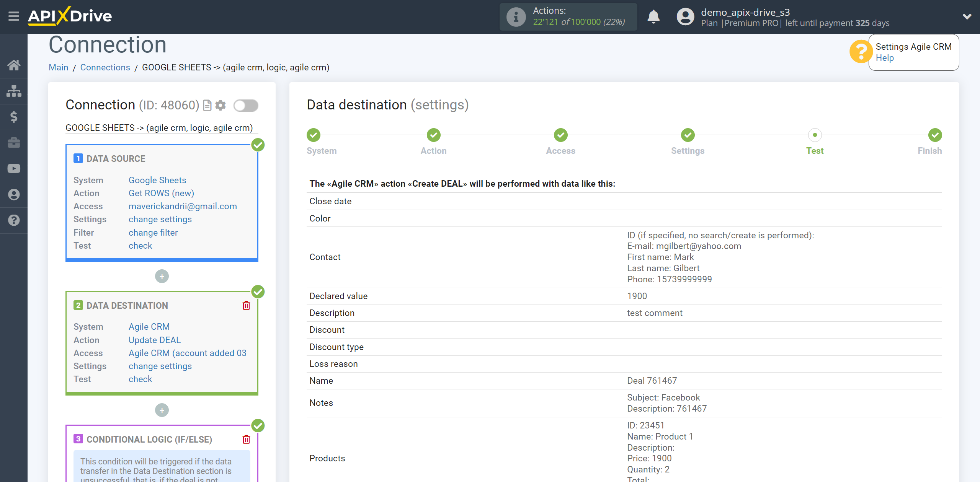Expand the account dropdown chevron
The width and height of the screenshot is (980, 482).
coord(967,16)
